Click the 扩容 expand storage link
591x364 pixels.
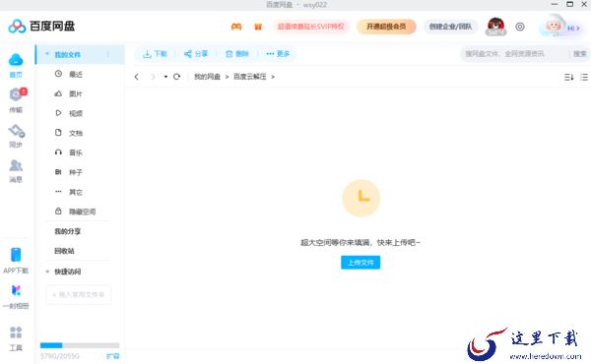click(x=112, y=356)
